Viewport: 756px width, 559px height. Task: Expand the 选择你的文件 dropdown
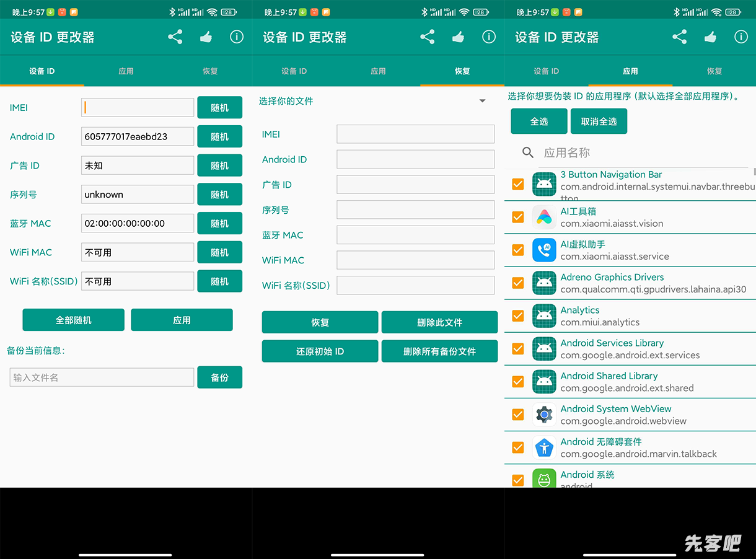click(x=482, y=101)
